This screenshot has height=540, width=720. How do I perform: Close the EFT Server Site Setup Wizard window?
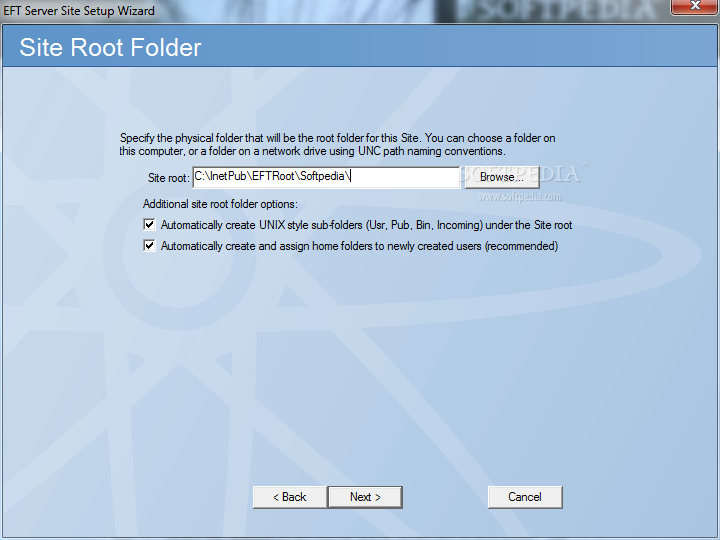click(x=695, y=6)
